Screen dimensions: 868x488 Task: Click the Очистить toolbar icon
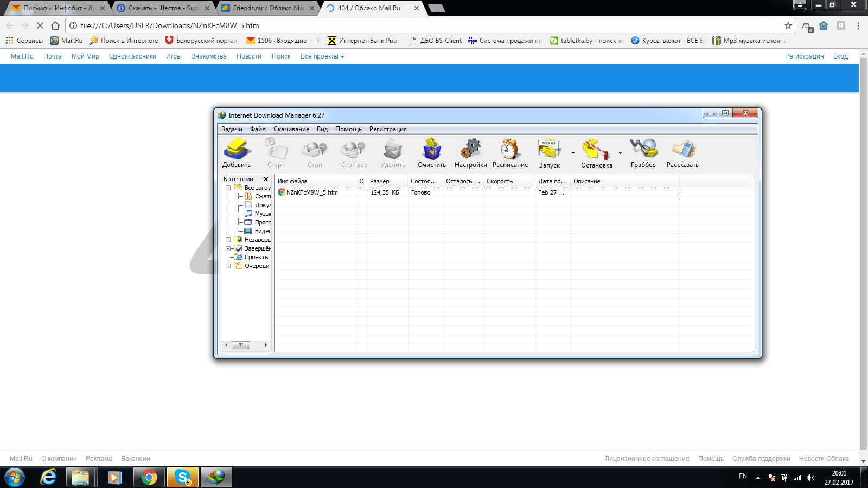[432, 153]
